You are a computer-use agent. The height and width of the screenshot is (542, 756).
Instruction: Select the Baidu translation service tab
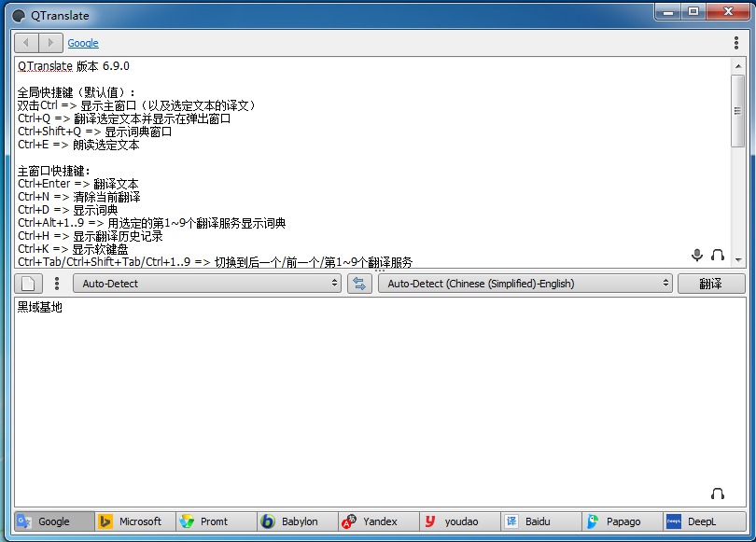pyautogui.click(x=540, y=521)
